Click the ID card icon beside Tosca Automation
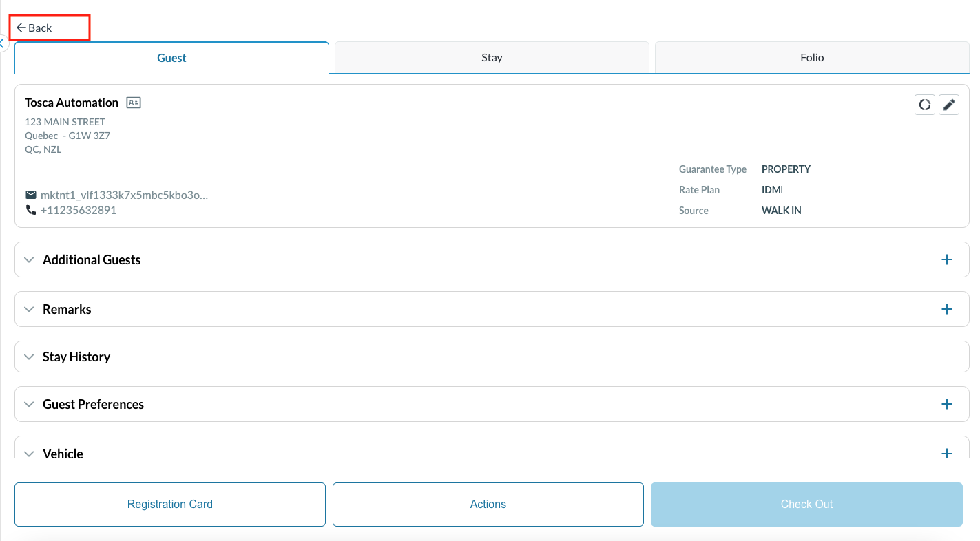This screenshot has width=980, height=541. (x=134, y=102)
